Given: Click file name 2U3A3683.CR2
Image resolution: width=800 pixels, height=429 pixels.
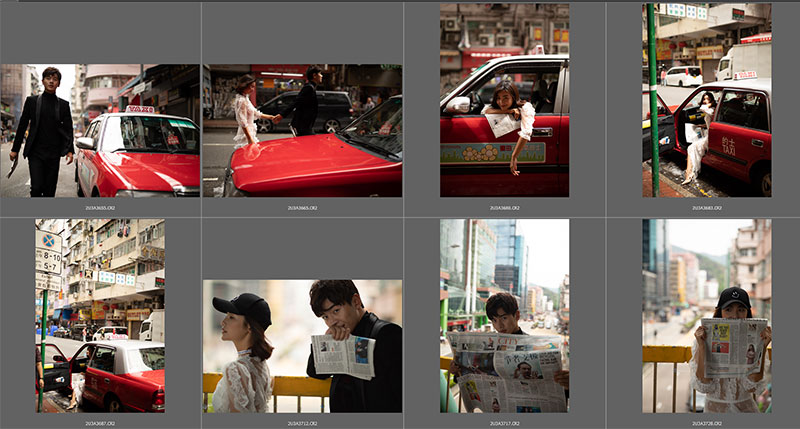Looking at the screenshot, I should (x=707, y=208).
